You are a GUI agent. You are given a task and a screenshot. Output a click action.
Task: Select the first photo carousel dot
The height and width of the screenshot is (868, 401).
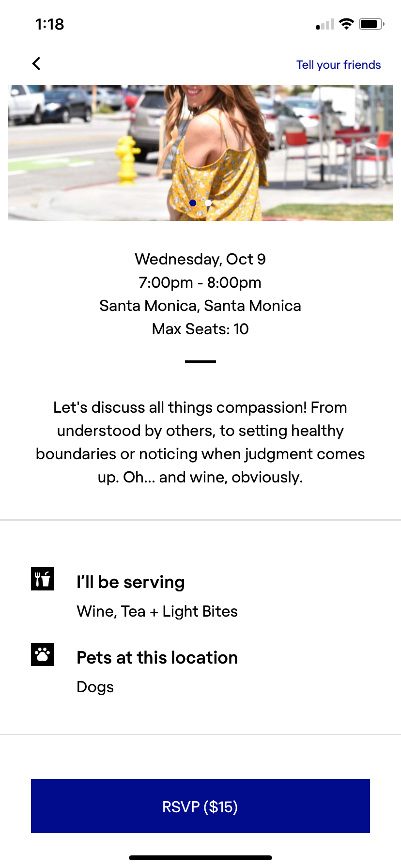(193, 203)
